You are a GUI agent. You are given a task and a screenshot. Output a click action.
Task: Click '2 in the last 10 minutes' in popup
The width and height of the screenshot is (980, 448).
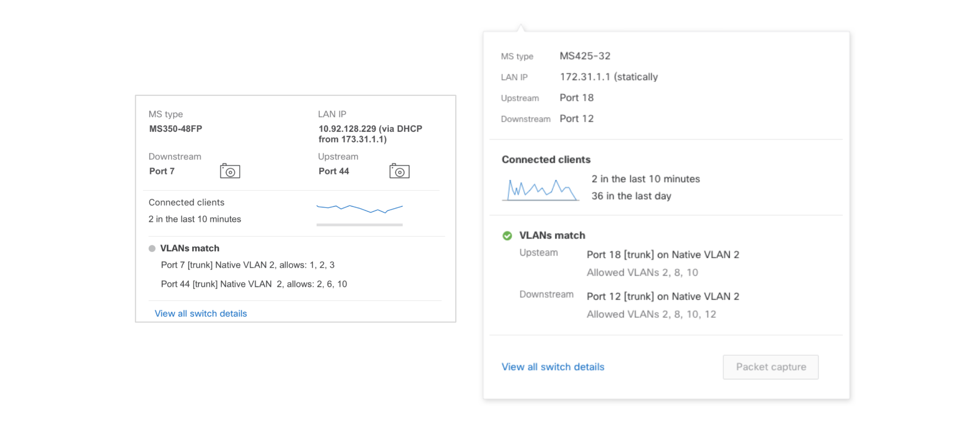click(x=645, y=179)
